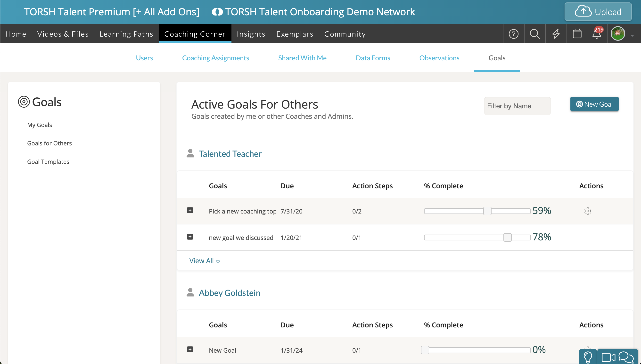
Task: Open the calendar icon in navbar
Action: (577, 34)
